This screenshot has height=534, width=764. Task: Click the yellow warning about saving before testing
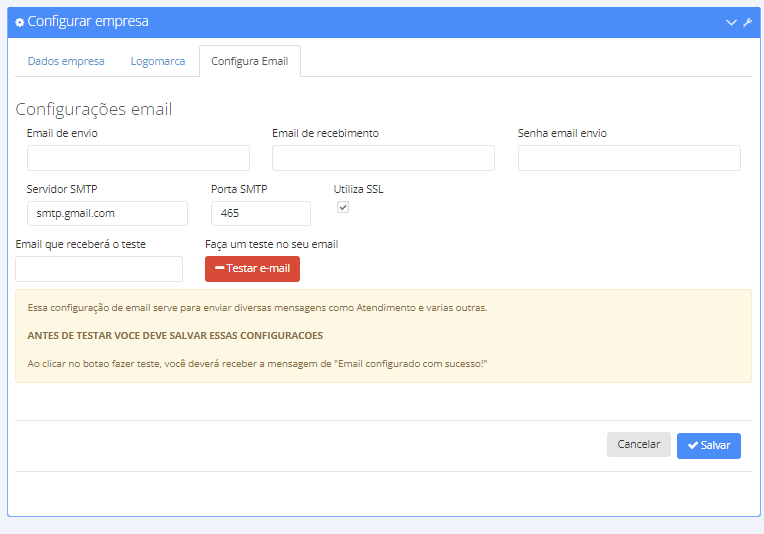coord(175,336)
